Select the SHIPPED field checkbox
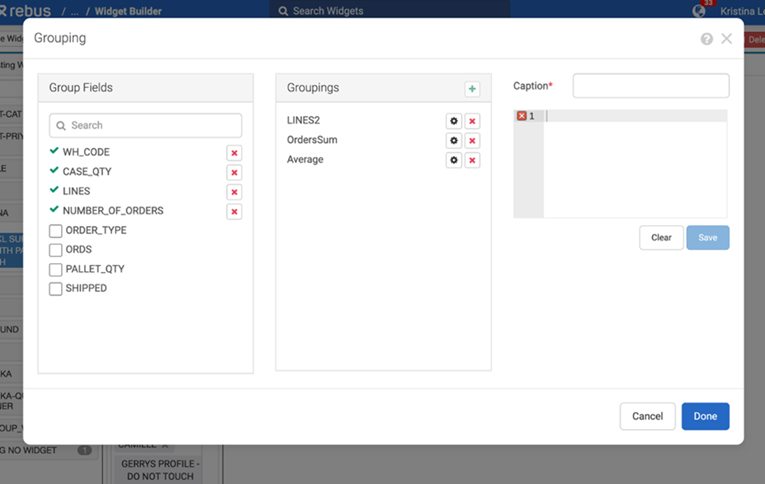765x484 pixels. (x=56, y=289)
